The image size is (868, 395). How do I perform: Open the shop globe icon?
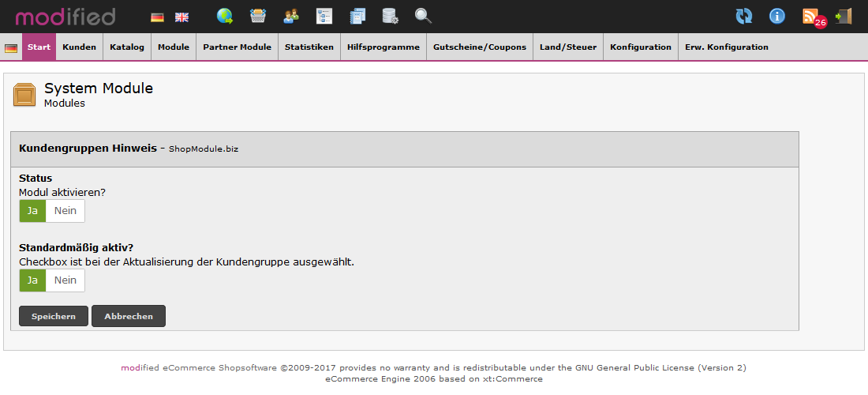pyautogui.click(x=225, y=16)
